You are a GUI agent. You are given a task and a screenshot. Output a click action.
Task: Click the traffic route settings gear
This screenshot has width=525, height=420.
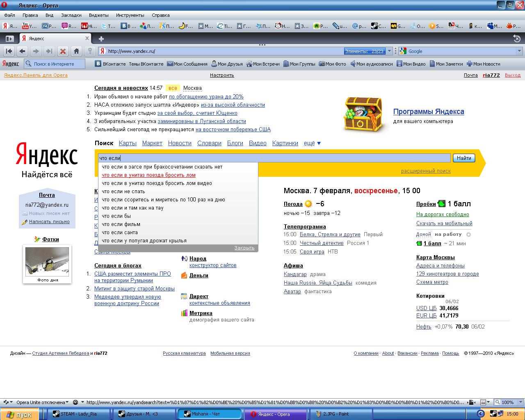click(x=469, y=235)
